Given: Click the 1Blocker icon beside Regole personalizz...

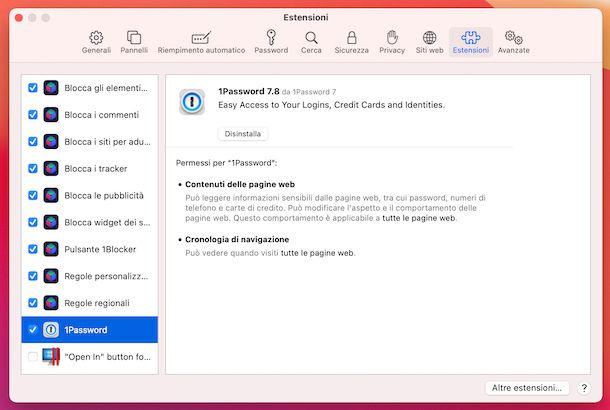Looking at the screenshot, I should tap(51, 276).
